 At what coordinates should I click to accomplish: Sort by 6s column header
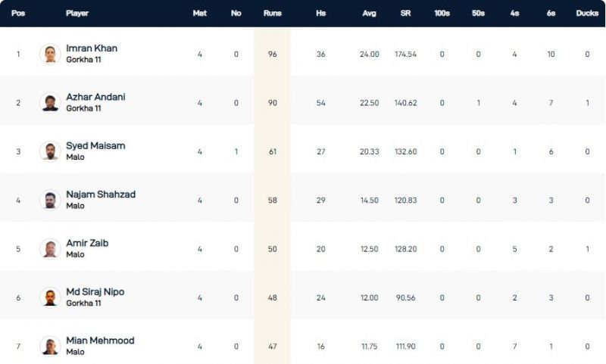[551, 14]
